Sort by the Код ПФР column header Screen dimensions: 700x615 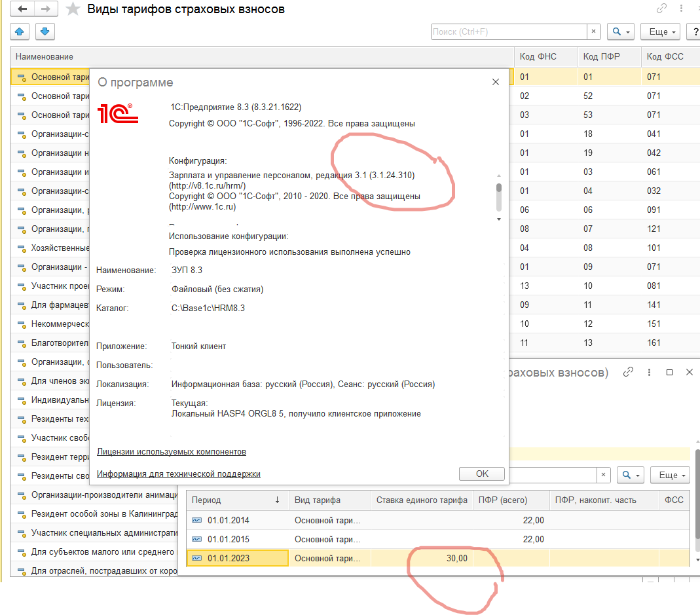(x=610, y=57)
